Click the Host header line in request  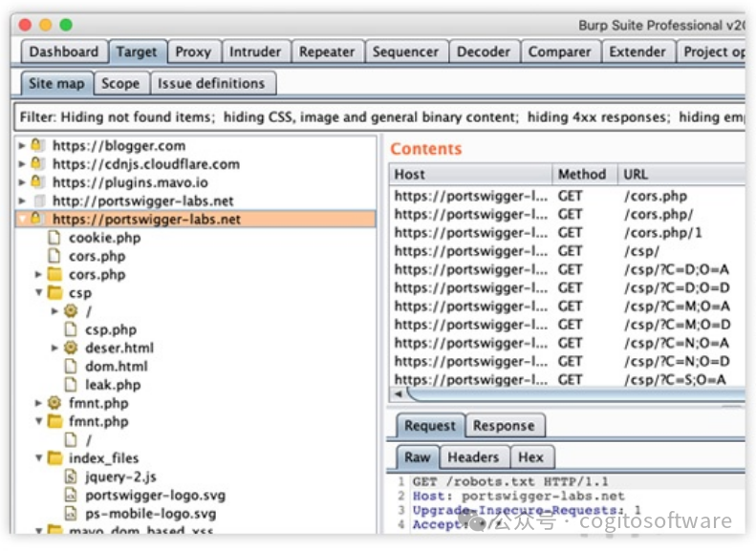tap(518, 497)
